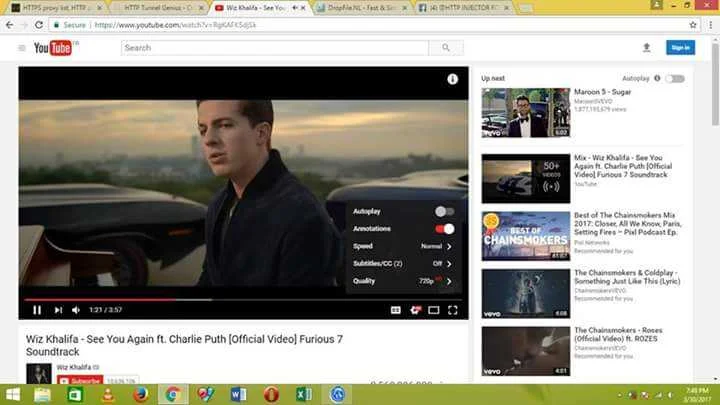Close the HTTPS proxy list tab
The image size is (720, 405).
coord(99,8)
